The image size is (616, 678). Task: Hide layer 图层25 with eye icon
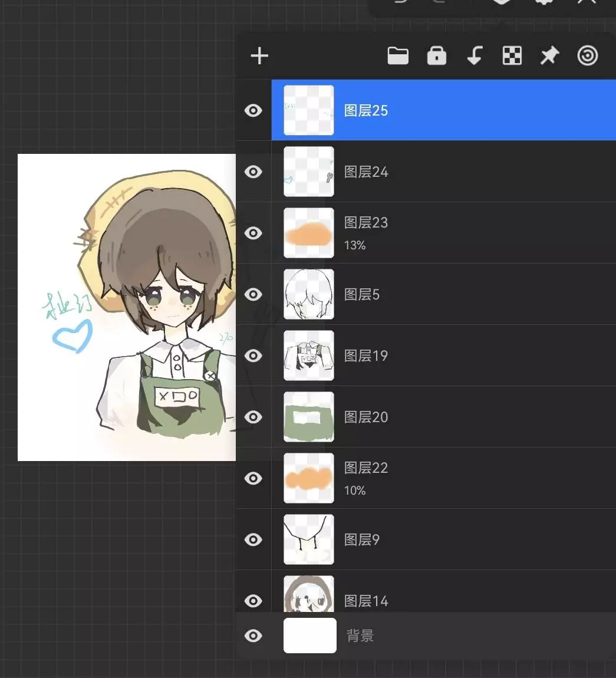point(253,110)
